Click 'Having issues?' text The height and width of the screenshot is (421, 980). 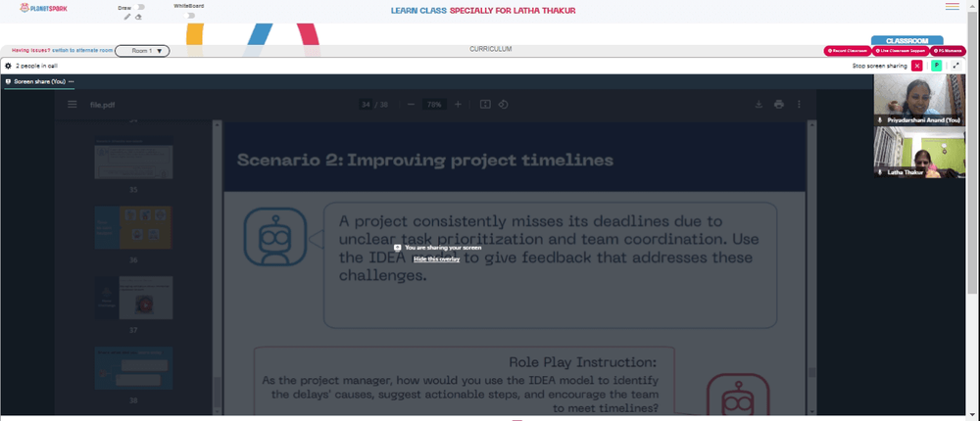pos(31,51)
